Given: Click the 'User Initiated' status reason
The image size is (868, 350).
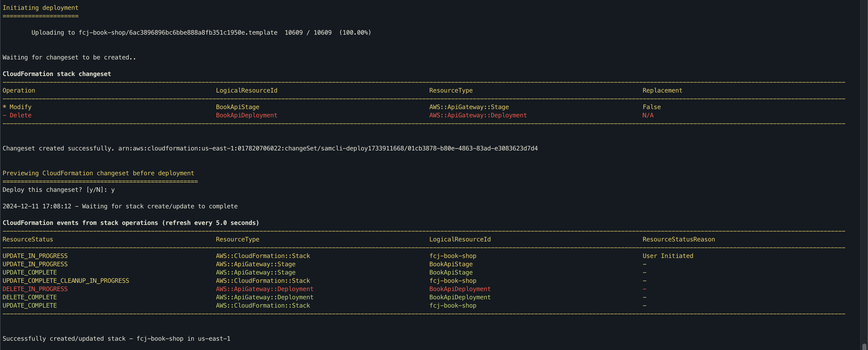Looking at the screenshot, I should (x=668, y=256).
